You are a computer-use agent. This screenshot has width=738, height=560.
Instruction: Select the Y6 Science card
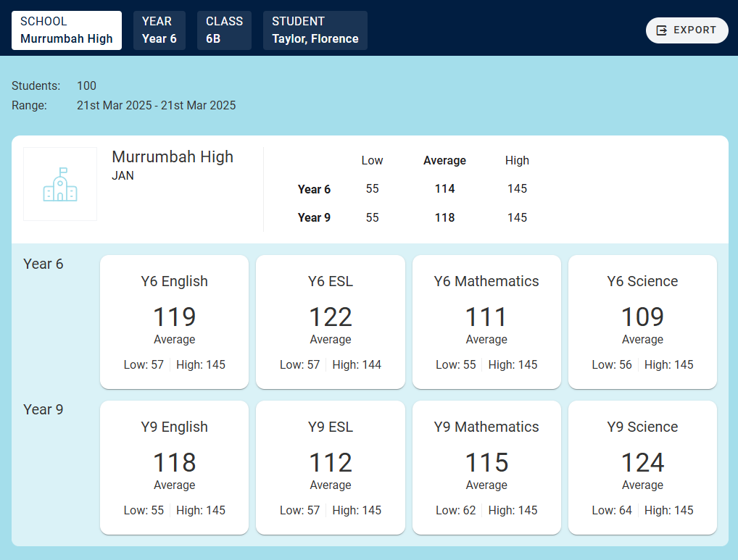[x=642, y=322]
